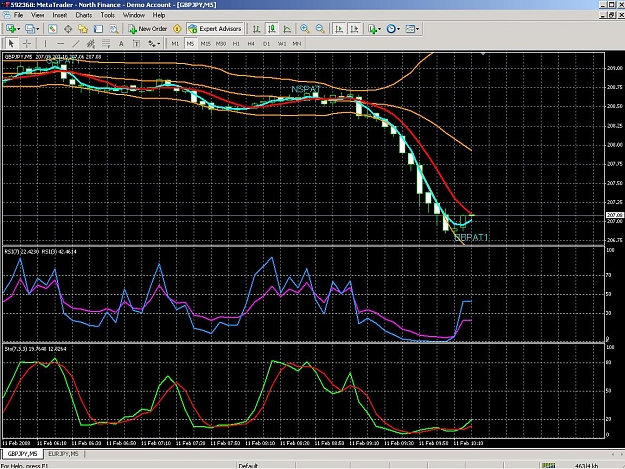Image resolution: width=625 pixels, height=469 pixels.
Task: Switch chart to candlestick mode
Action: (272, 29)
